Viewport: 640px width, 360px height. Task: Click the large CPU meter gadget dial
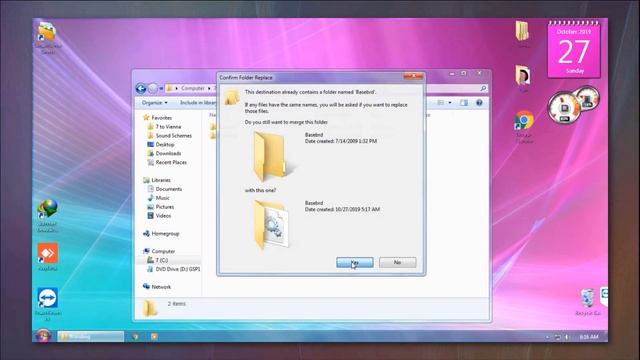(564, 108)
